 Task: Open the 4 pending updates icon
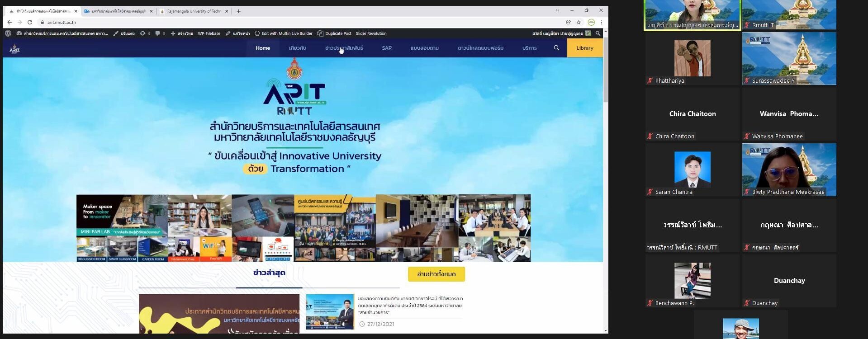(145, 33)
